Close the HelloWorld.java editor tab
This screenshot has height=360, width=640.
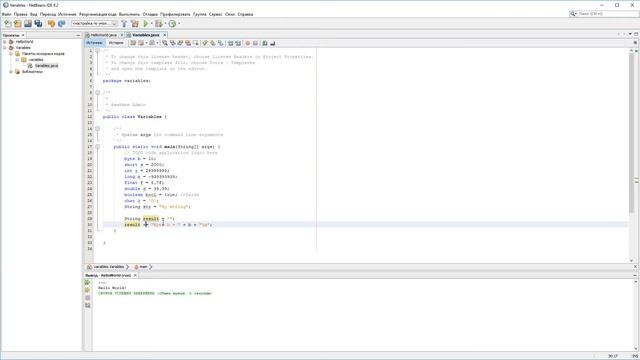[x=122, y=35]
